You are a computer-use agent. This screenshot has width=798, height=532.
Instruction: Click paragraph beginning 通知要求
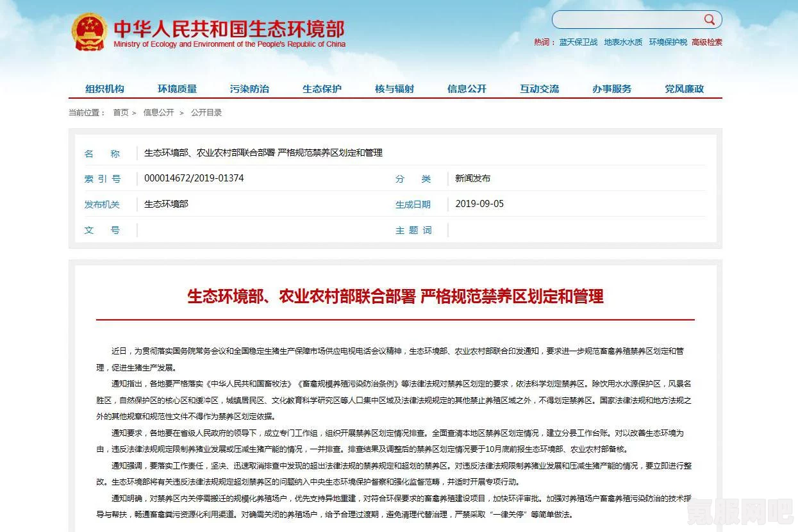pyautogui.click(x=390, y=441)
